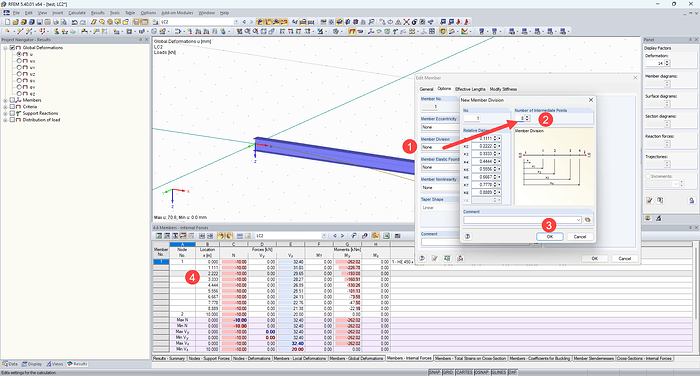Screen dimensions: 700x376
Task: Click units 0.00 icon in Edit Member dialog
Action: (x=447, y=258)
